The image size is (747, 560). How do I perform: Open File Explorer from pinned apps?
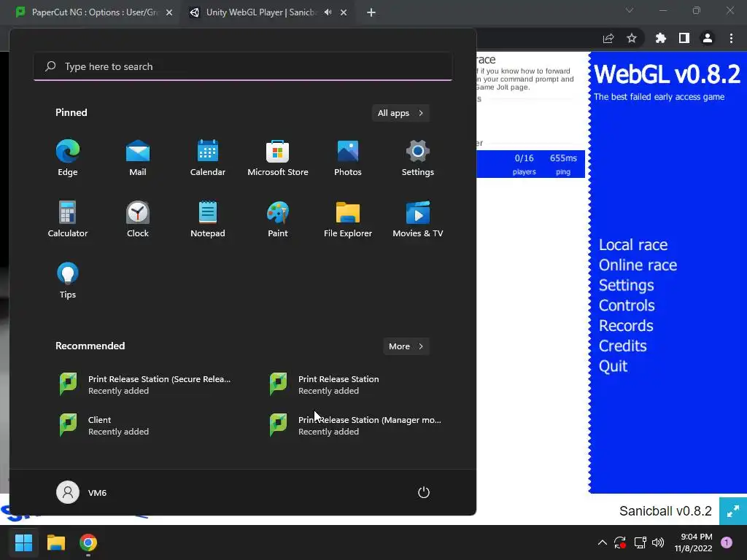coord(348,219)
